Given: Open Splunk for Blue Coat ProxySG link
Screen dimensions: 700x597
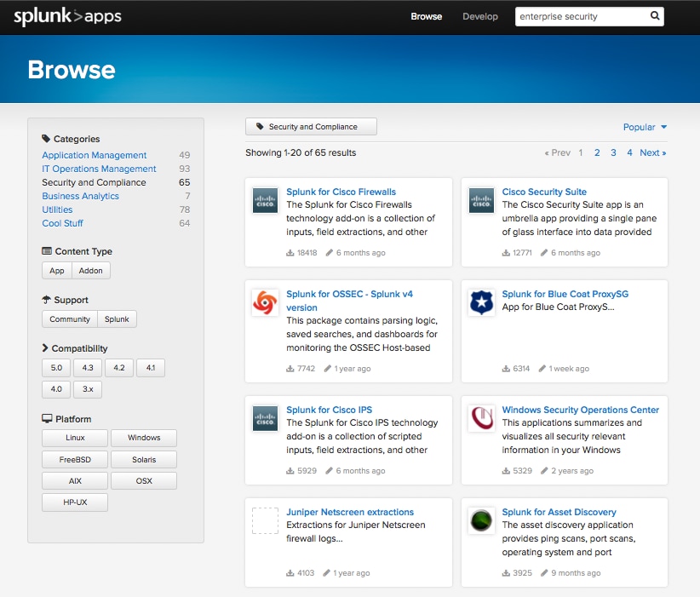Looking at the screenshot, I should click(x=565, y=294).
